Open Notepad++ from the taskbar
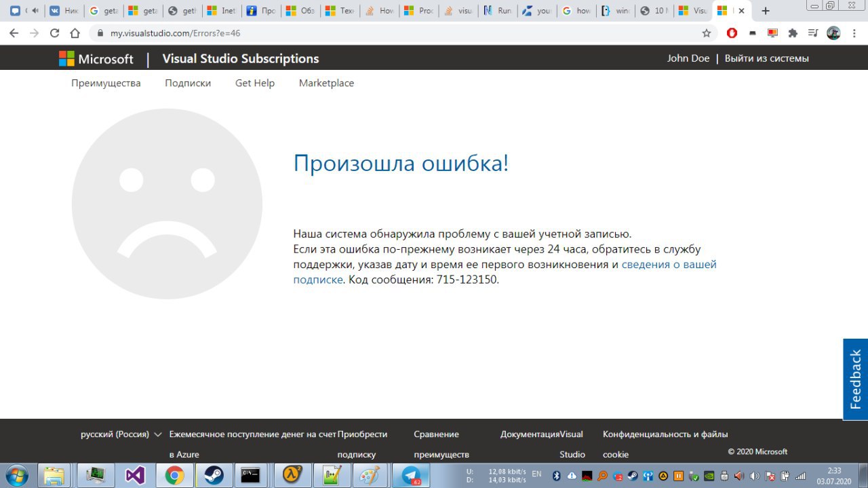This screenshot has width=868, height=488. coord(332,476)
